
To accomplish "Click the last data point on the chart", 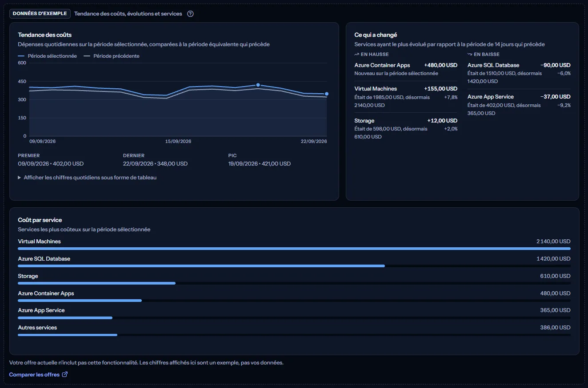I will (327, 94).
